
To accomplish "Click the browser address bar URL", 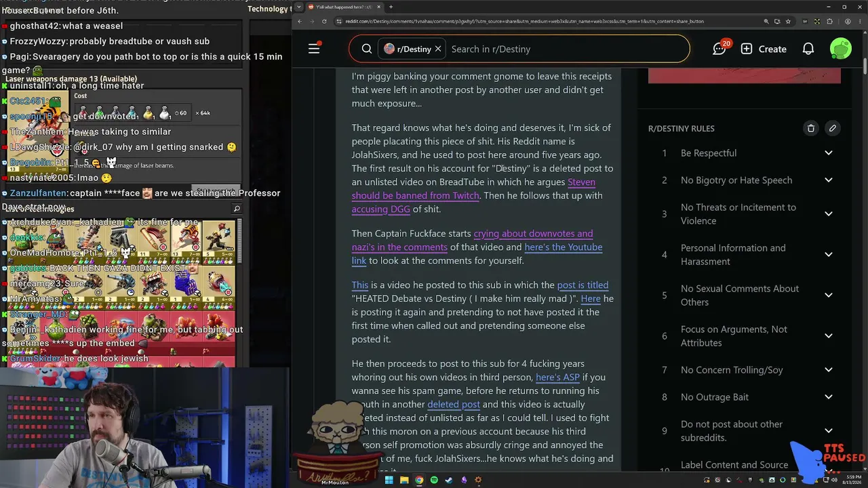I will (x=524, y=21).
